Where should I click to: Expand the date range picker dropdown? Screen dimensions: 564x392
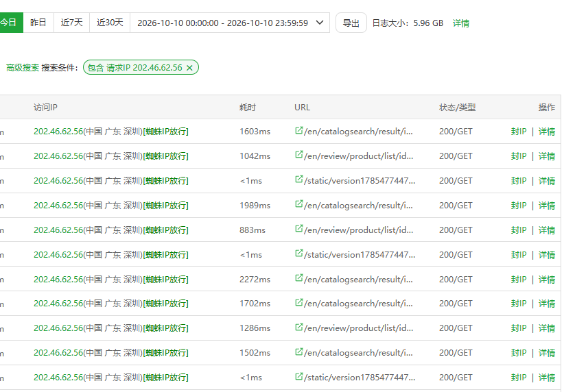(x=320, y=23)
